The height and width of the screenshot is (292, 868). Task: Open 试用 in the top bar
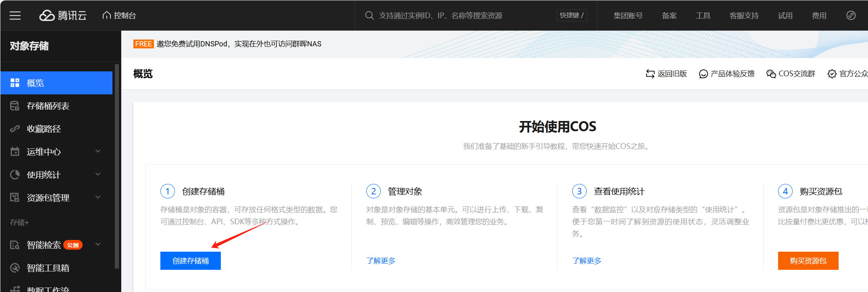point(785,16)
